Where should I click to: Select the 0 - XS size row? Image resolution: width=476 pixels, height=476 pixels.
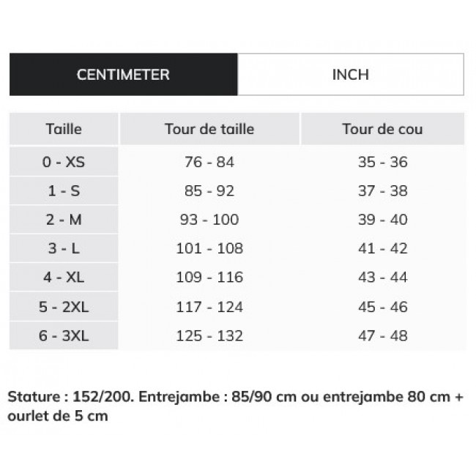coord(64,162)
